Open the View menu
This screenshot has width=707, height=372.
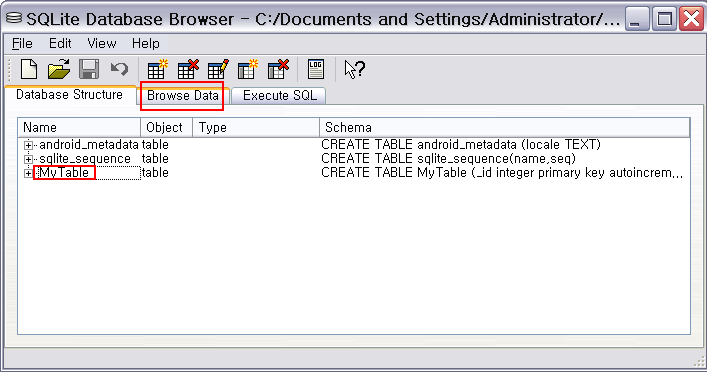[101, 43]
